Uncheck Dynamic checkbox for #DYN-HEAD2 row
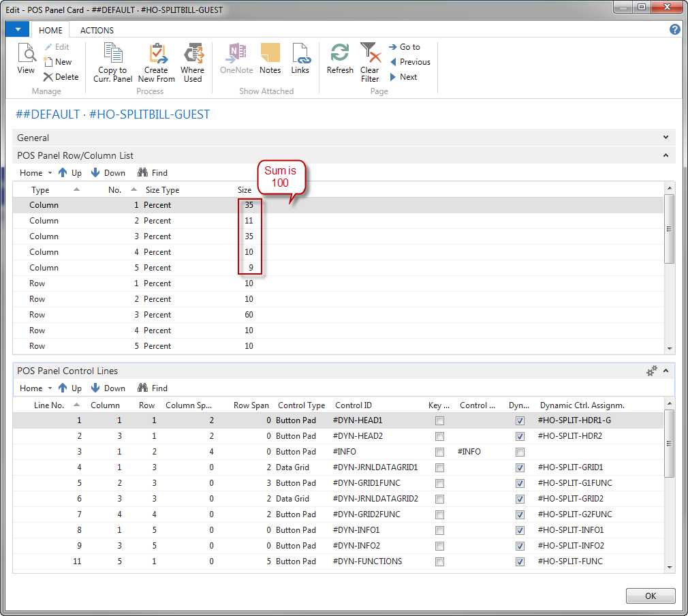Viewport: 688px width, 616px height. (x=520, y=437)
